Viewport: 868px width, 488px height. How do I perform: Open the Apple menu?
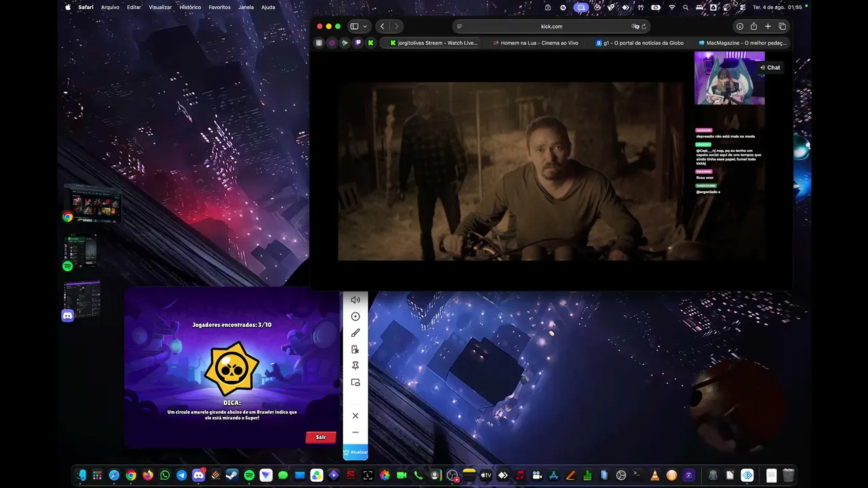pyautogui.click(x=68, y=7)
